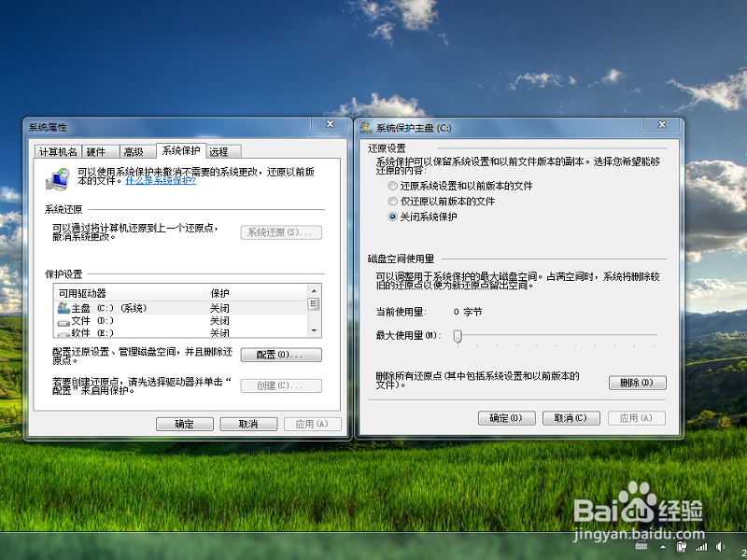The image size is (747, 560).
Task: Click the 0 字节 current usage value
Action: 468,312
